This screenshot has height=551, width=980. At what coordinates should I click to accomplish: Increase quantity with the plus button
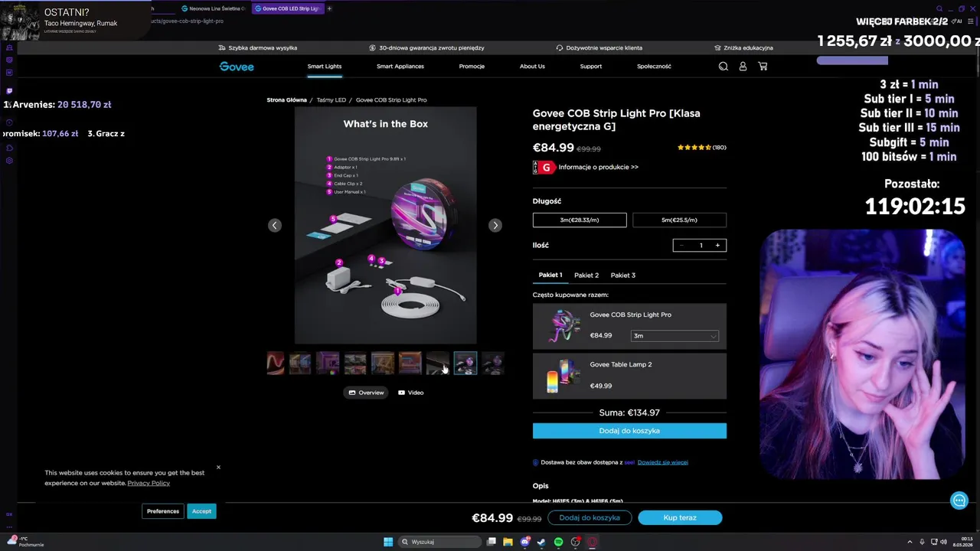(717, 245)
